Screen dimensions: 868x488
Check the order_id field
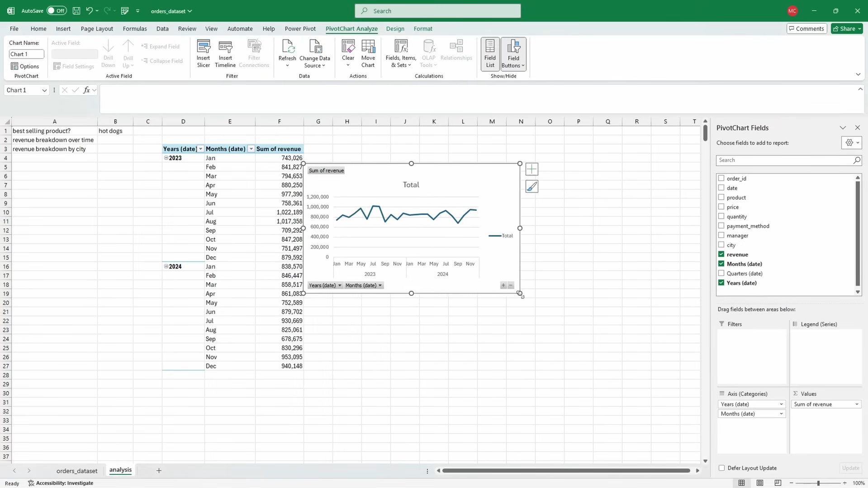point(721,178)
